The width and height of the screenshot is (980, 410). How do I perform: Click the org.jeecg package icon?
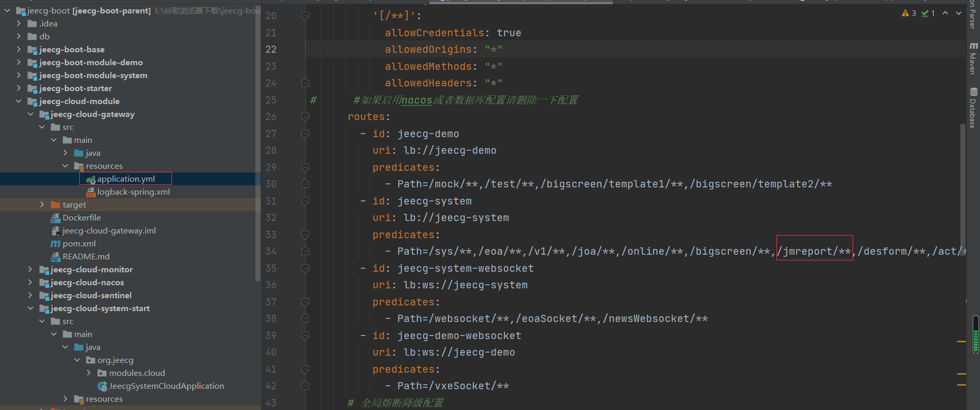[x=91, y=360]
